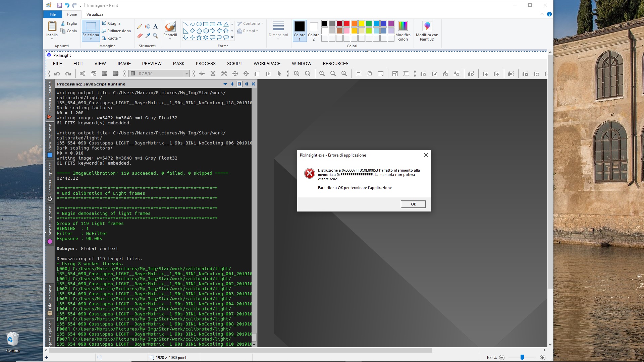Open the Paint File menu tab

click(53, 14)
